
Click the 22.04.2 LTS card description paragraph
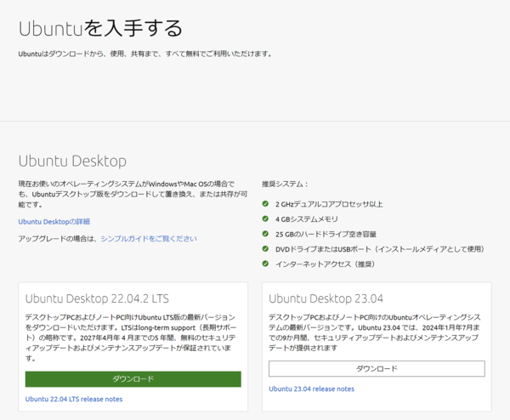tap(131, 338)
